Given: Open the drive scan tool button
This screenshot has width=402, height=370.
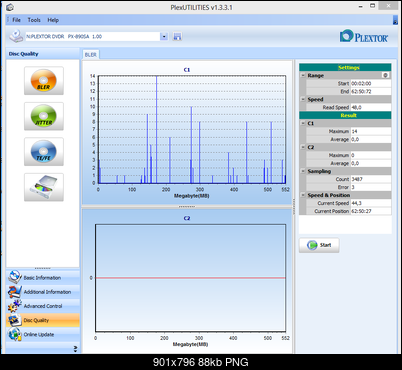Looking at the screenshot, I should click(44, 187).
